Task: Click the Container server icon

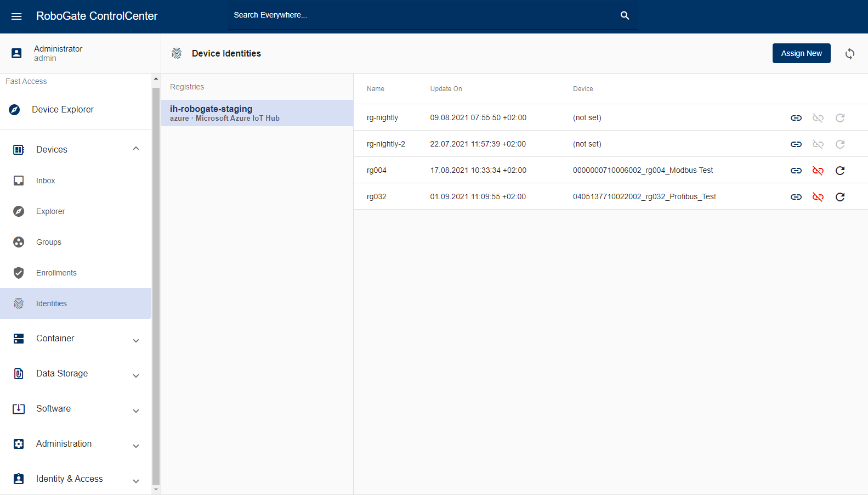Action: (19, 339)
